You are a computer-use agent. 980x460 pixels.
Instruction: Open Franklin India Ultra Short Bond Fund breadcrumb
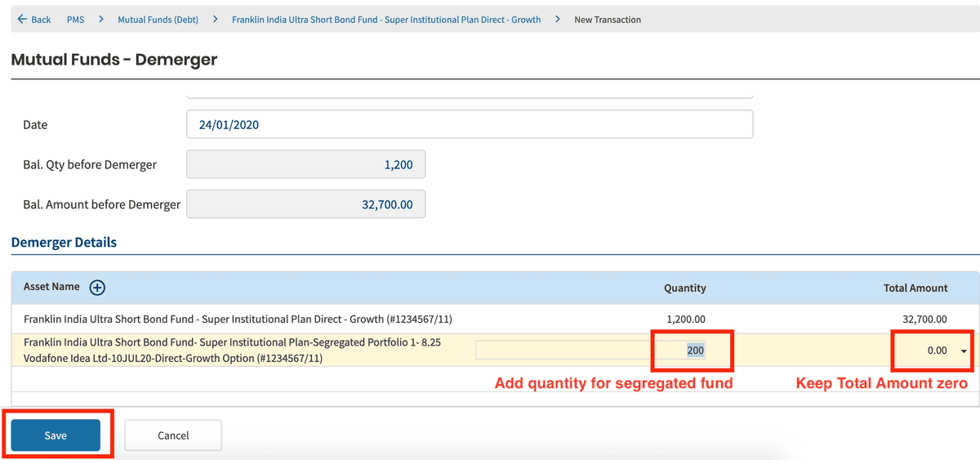386,20
